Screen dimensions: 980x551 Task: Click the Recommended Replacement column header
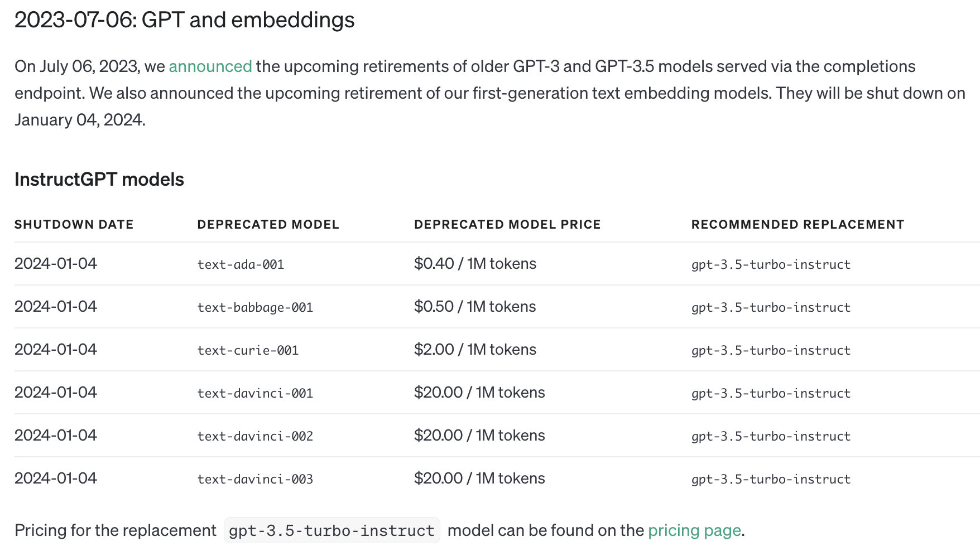pyautogui.click(x=798, y=224)
